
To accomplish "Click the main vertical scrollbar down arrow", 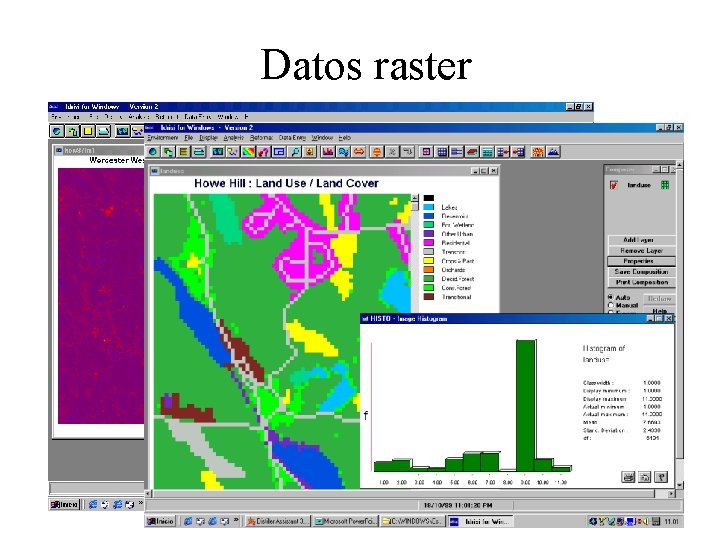I will coord(679,485).
